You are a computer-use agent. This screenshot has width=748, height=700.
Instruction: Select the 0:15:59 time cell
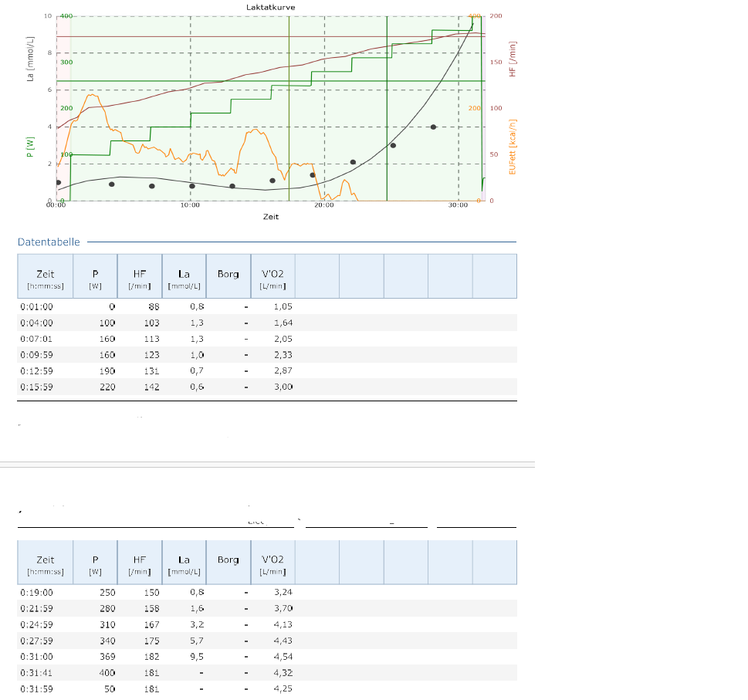point(36,387)
